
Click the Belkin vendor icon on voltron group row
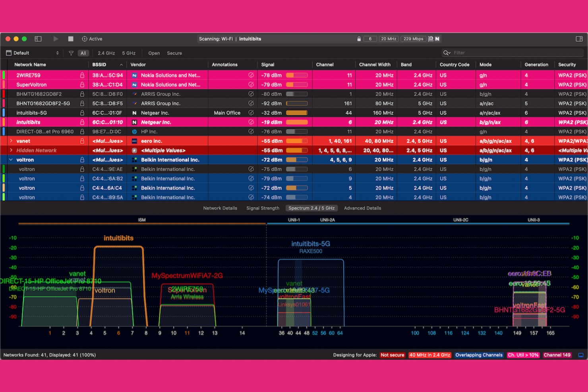[x=134, y=160]
